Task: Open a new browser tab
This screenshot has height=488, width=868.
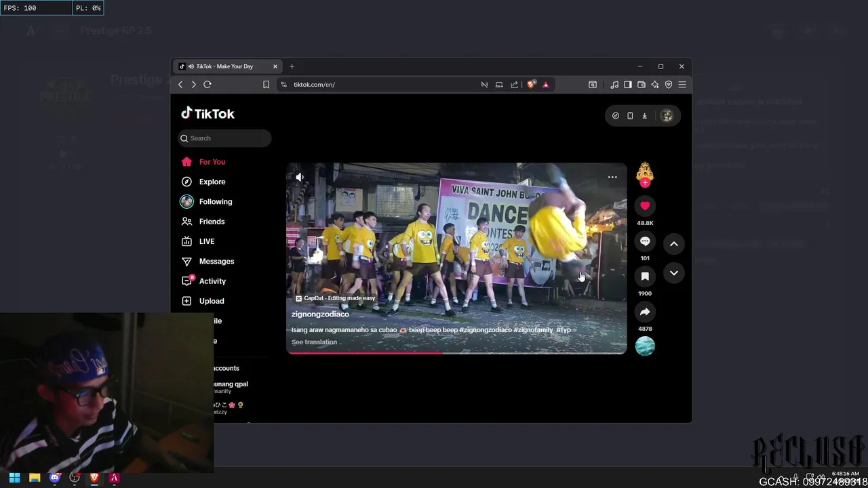Action: 292,66
